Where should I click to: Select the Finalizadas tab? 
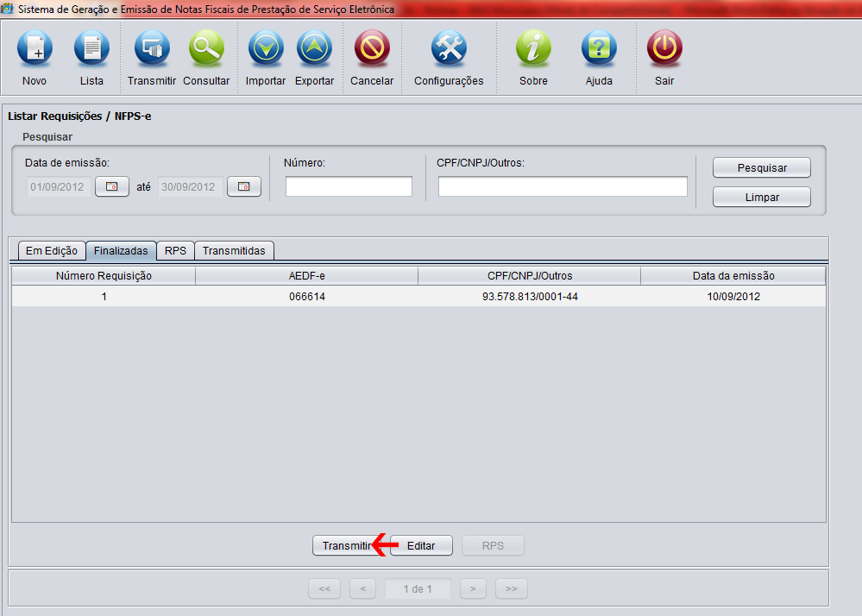click(x=121, y=250)
